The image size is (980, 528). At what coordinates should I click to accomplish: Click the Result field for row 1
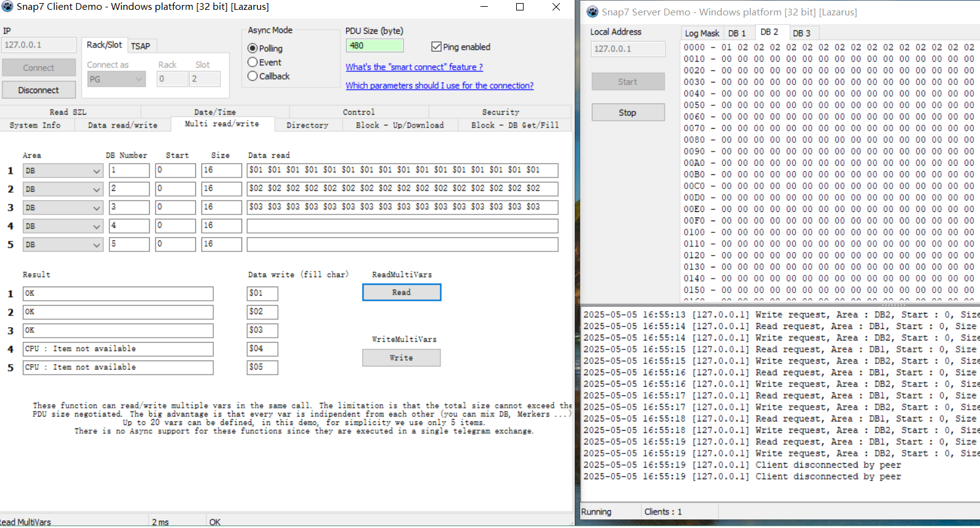pos(118,293)
